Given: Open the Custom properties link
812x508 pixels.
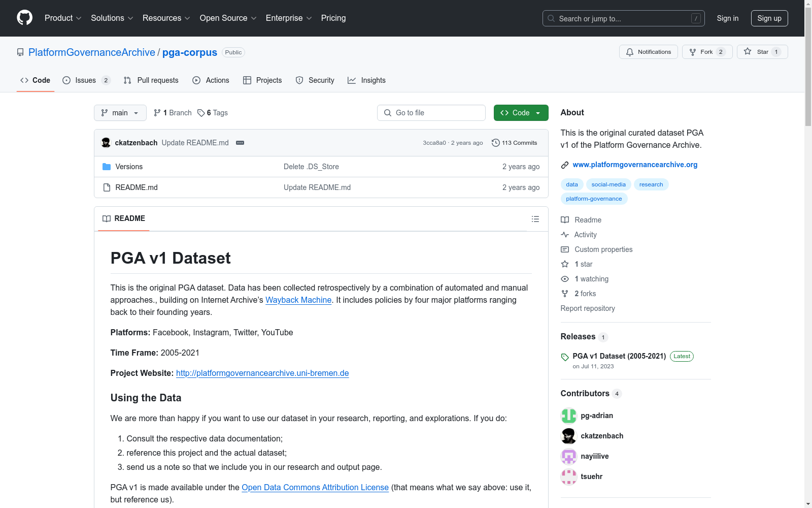Looking at the screenshot, I should 597,249.
